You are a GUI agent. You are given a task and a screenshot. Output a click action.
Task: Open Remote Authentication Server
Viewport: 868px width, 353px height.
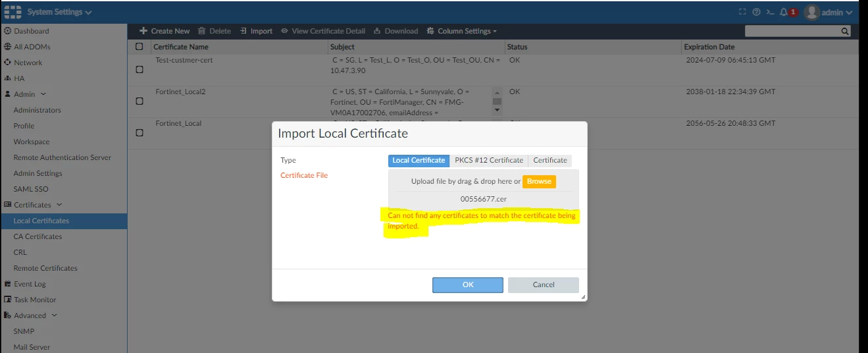pyautogui.click(x=63, y=157)
